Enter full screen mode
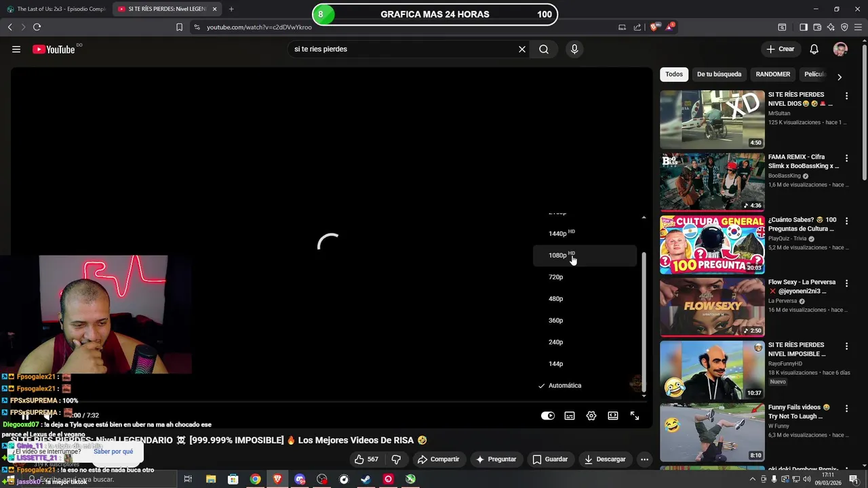Screen dimensions: 868x488 pos(635,415)
